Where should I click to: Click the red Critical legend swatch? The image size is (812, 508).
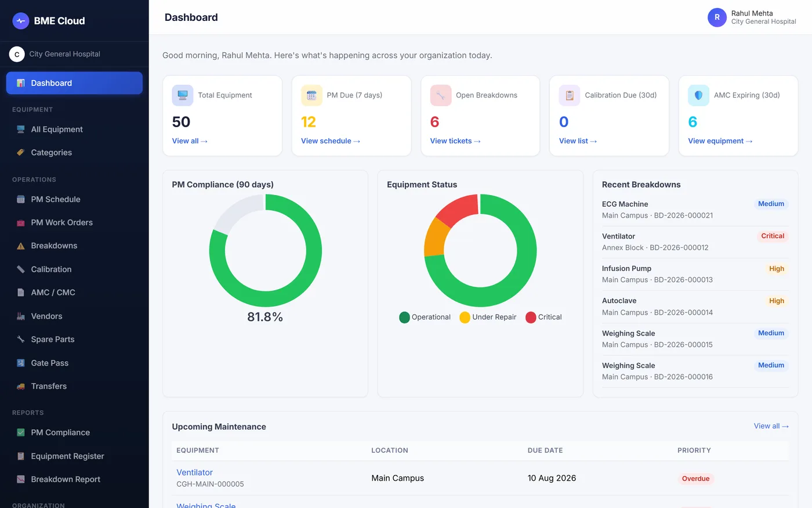click(531, 318)
